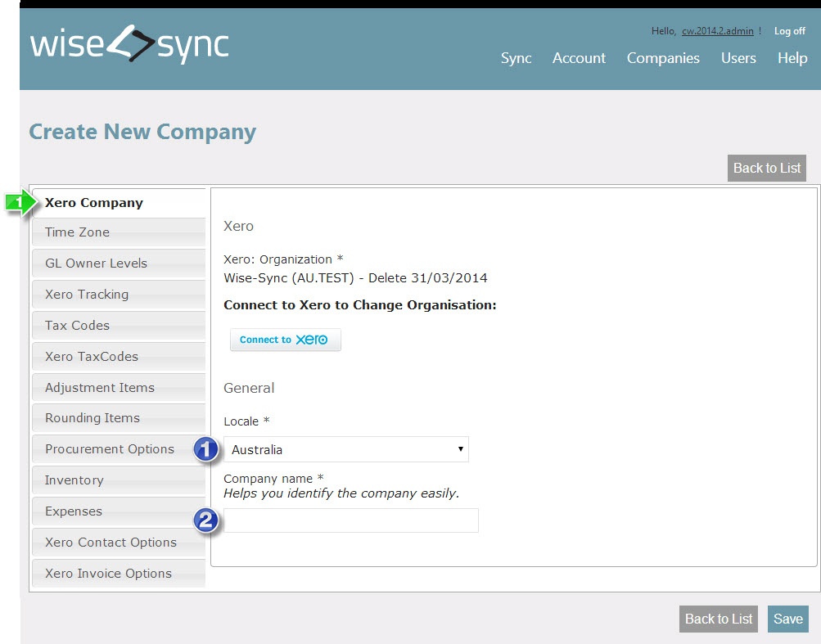Save the new company
821x644 pixels.
[787, 619]
